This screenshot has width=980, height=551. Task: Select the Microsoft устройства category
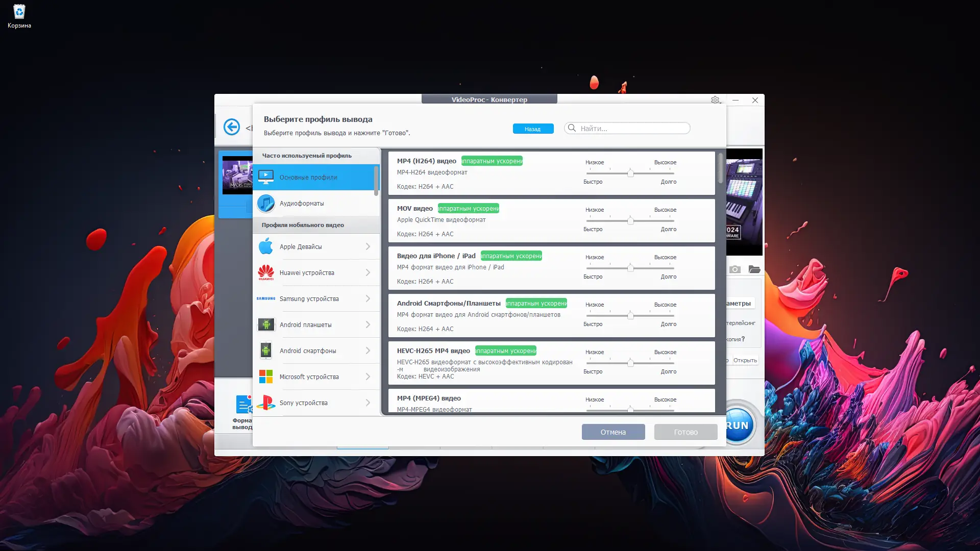coord(309,377)
